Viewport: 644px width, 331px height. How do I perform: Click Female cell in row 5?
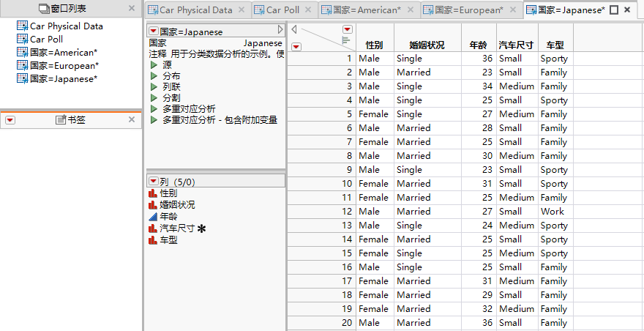click(x=375, y=114)
